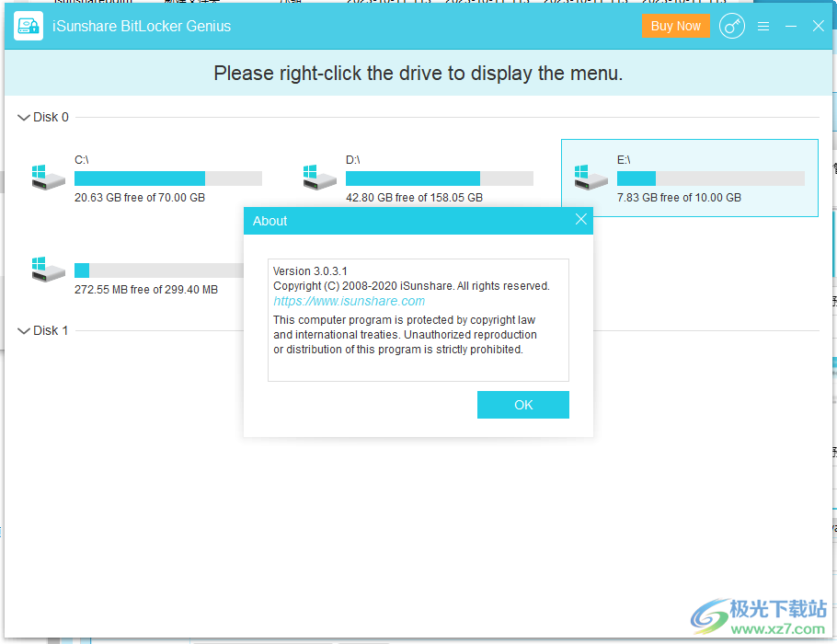Click the D:\ drive usage bar
Viewport: 837px width, 644px height.
[440, 178]
